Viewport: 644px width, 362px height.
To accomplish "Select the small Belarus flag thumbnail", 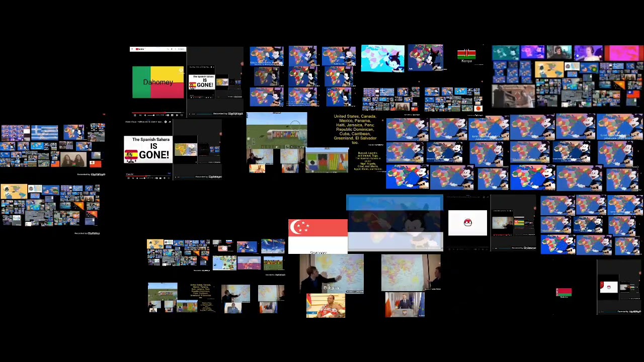I will (564, 292).
